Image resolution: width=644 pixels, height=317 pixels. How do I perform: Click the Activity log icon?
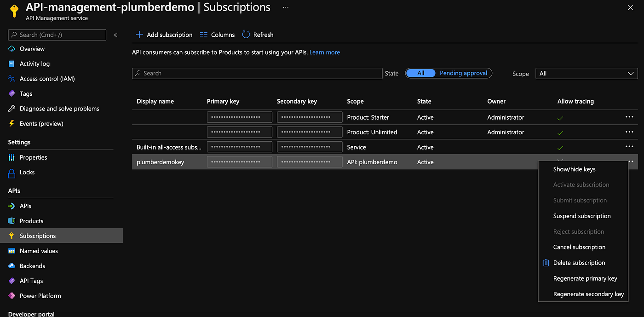click(x=12, y=63)
